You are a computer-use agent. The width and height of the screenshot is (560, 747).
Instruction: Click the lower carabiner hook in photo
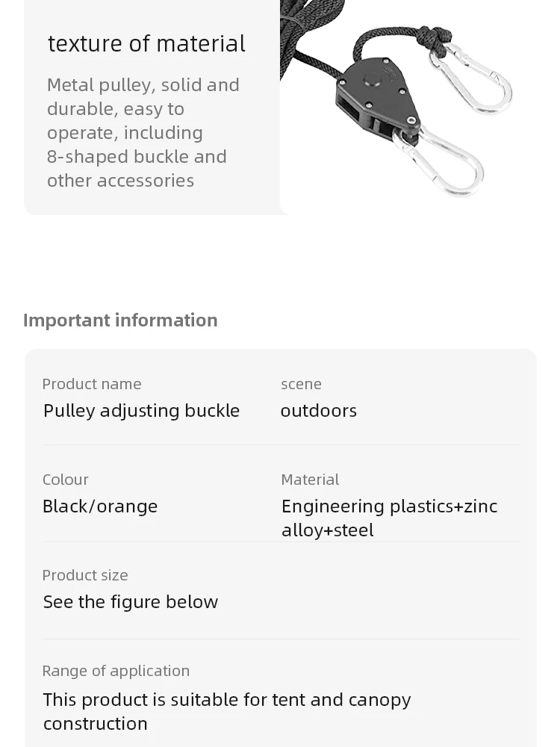[x=438, y=161]
